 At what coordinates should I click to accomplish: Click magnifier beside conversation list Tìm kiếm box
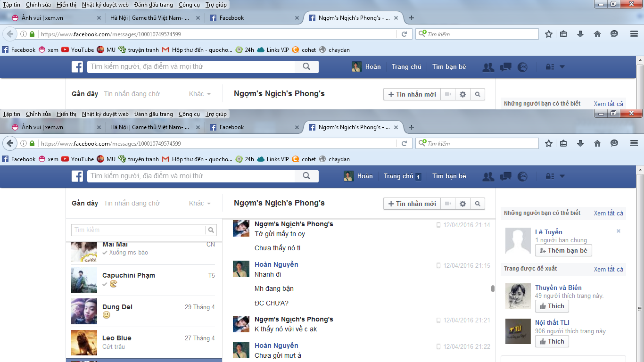point(211,230)
